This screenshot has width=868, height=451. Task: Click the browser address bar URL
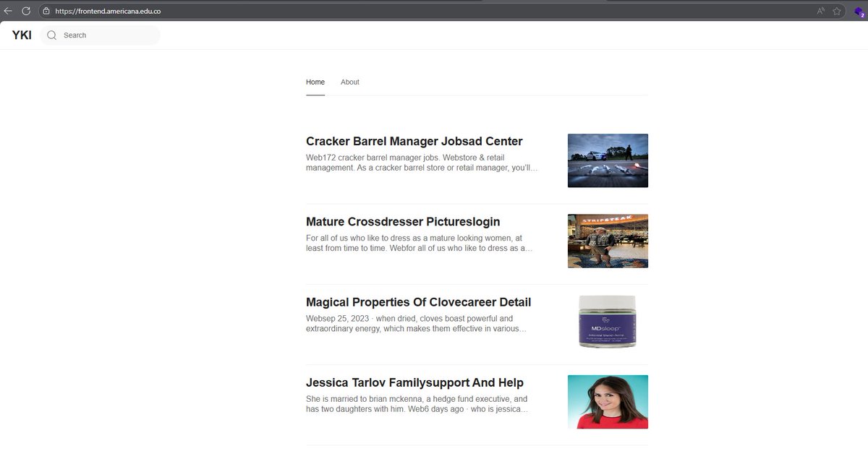pyautogui.click(x=108, y=11)
